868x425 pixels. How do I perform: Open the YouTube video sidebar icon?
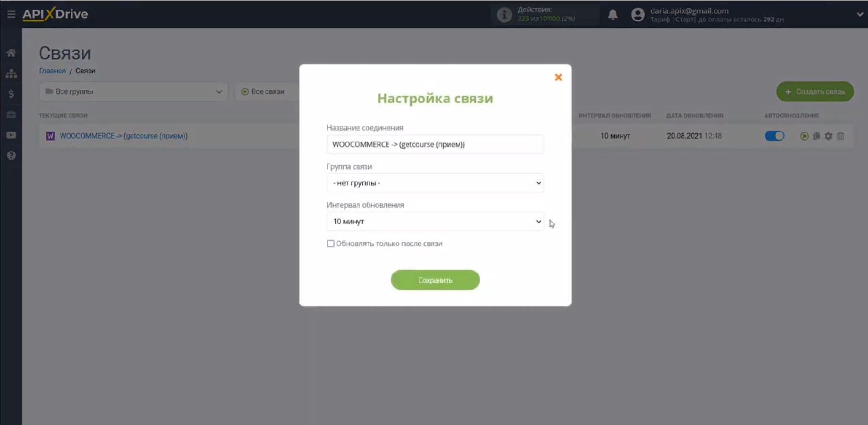click(x=11, y=135)
